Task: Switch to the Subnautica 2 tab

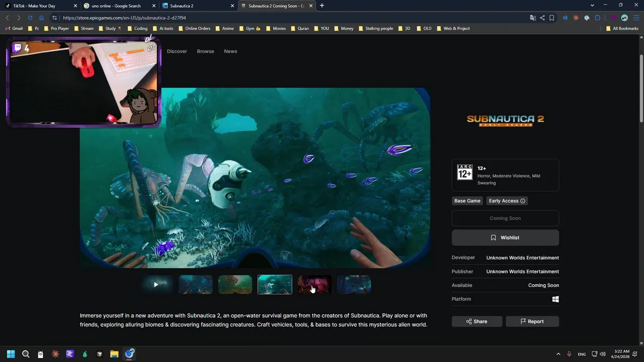Action: click(198, 6)
